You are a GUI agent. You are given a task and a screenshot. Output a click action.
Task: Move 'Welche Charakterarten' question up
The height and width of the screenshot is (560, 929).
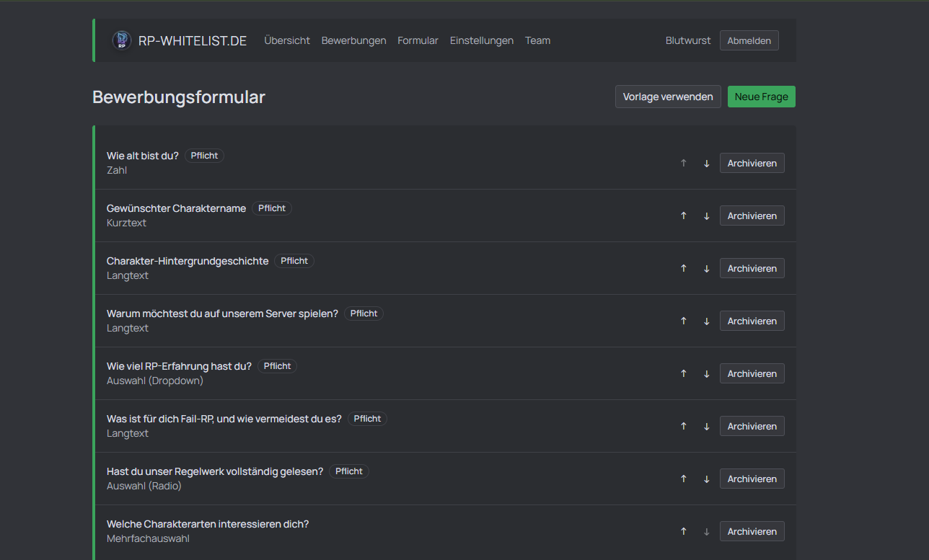pos(684,531)
